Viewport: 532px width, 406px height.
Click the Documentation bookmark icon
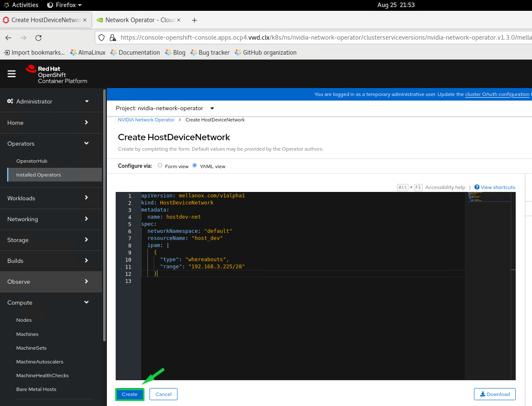coord(114,53)
